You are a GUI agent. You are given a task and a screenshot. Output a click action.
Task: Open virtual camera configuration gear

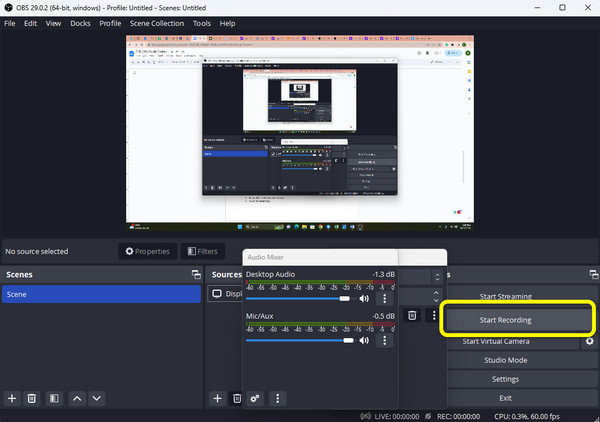590,341
